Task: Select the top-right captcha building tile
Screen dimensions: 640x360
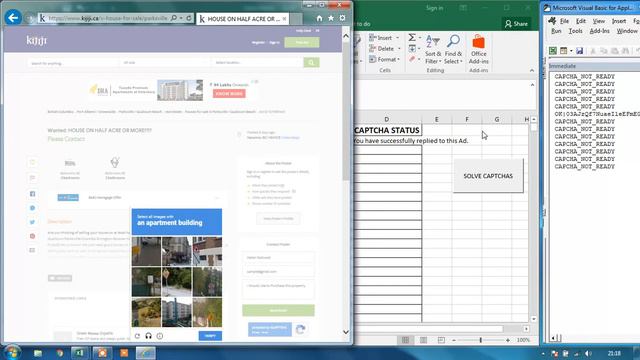Action: [x=207, y=251]
